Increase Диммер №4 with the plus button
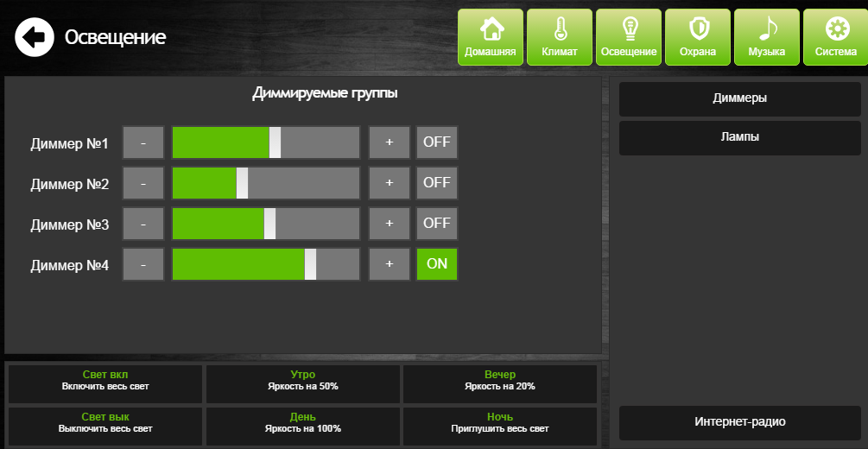The width and height of the screenshot is (868, 449). coord(390,264)
